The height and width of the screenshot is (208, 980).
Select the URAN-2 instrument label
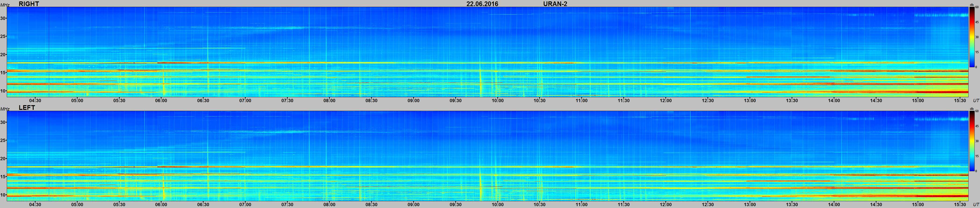click(x=555, y=4)
